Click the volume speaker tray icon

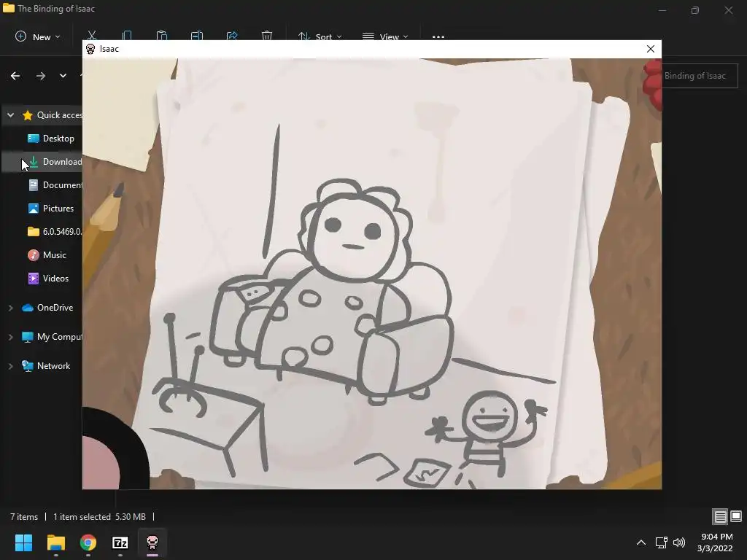679,542
